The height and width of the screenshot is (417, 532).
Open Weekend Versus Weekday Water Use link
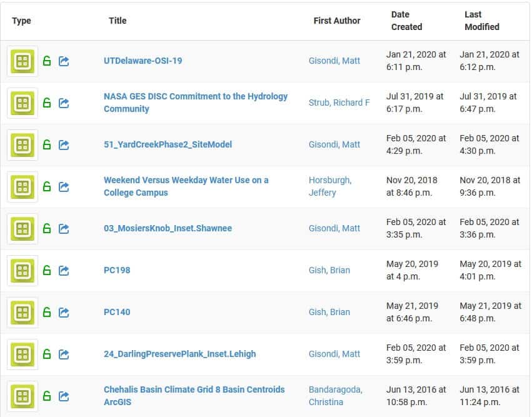coord(186,186)
